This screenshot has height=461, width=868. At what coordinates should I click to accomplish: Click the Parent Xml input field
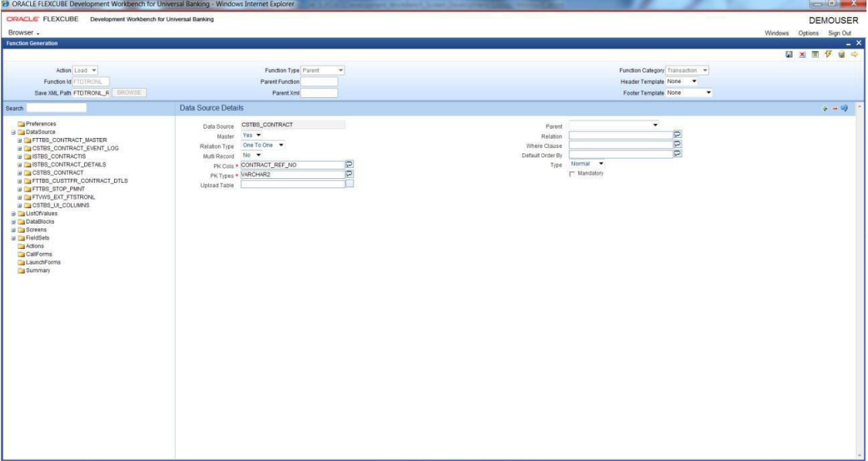click(319, 93)
